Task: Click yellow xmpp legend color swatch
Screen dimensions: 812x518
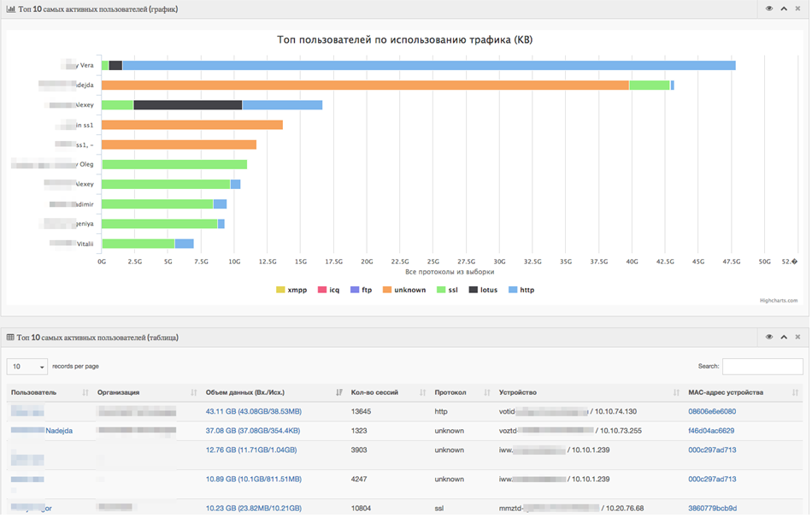Action: pos(280,290)
